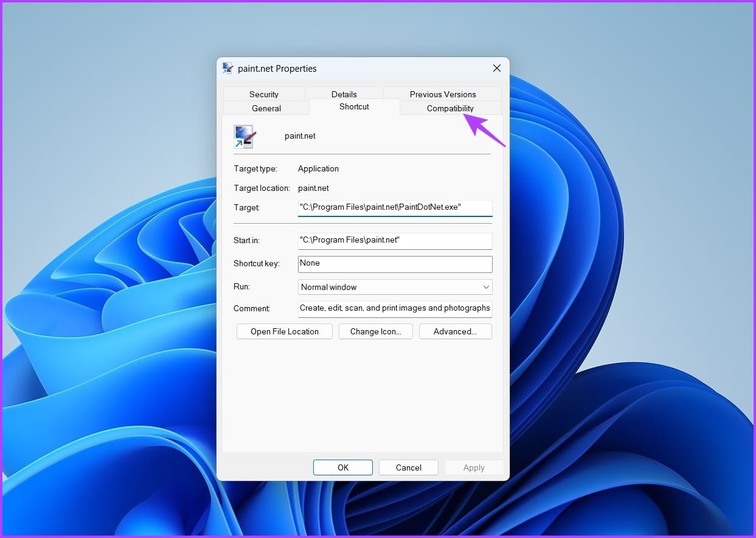
Task: Expand the Normal window selector arrow
Action: (485, 286)
